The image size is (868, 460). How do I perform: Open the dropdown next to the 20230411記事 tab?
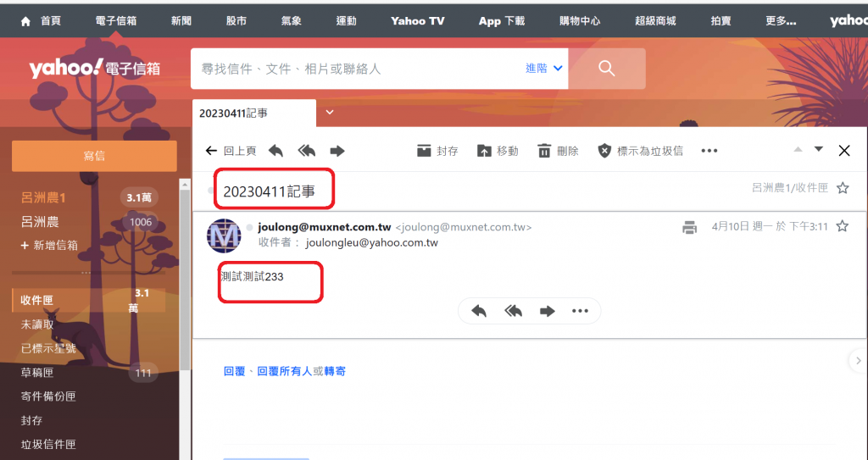point(330,113)
